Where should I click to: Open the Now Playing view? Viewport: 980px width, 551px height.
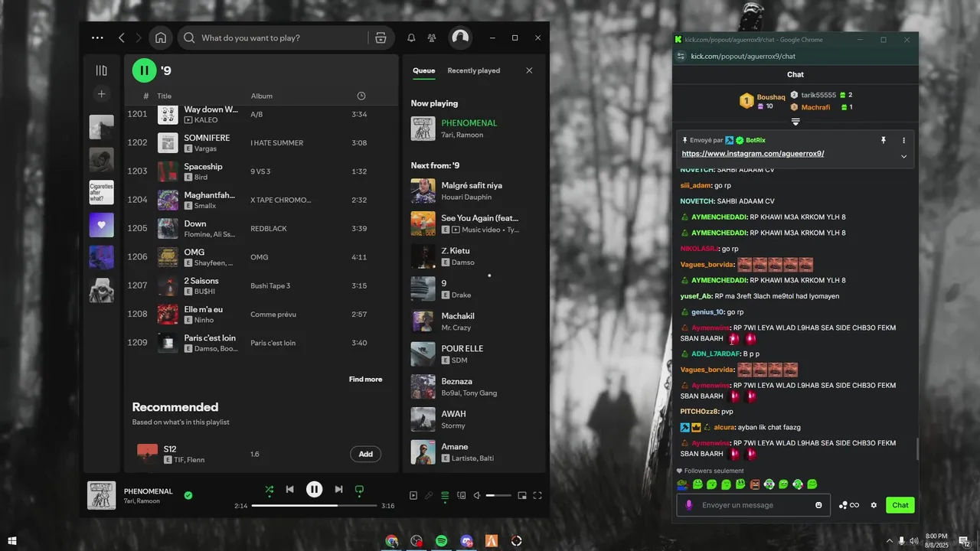click(x=413, y=496)
